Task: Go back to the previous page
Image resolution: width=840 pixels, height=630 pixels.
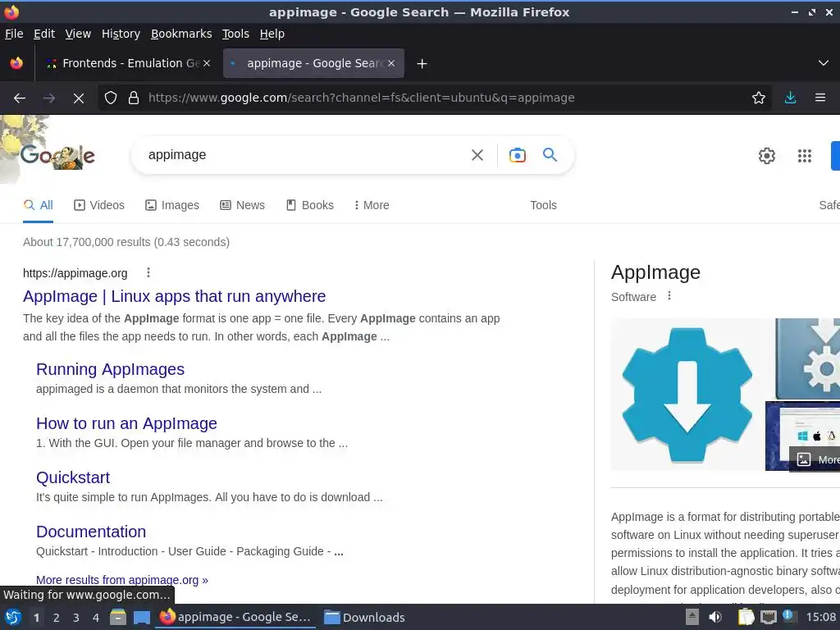Action: point(20,98)
